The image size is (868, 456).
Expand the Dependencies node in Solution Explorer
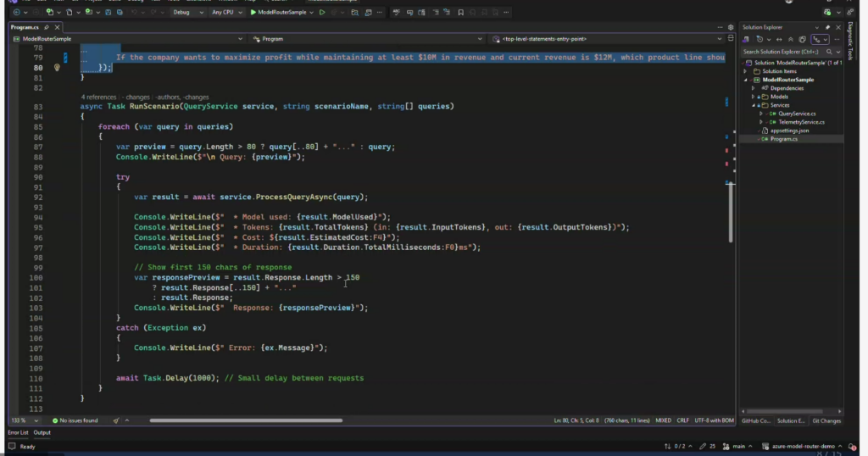click(751, 88)
